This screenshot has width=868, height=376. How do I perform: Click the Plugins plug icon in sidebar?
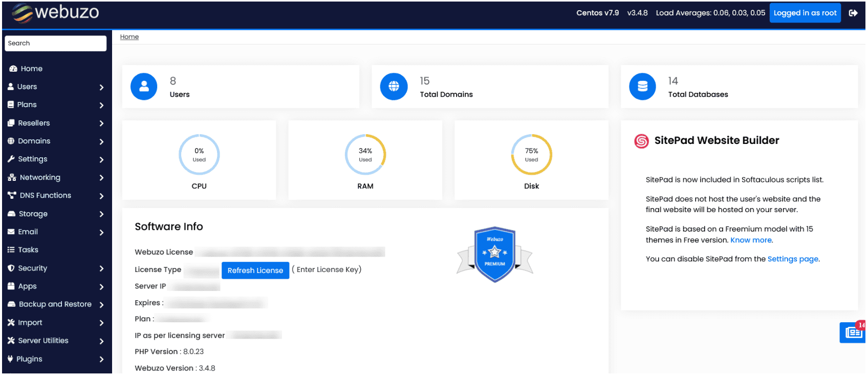click(x=10, y=359)
